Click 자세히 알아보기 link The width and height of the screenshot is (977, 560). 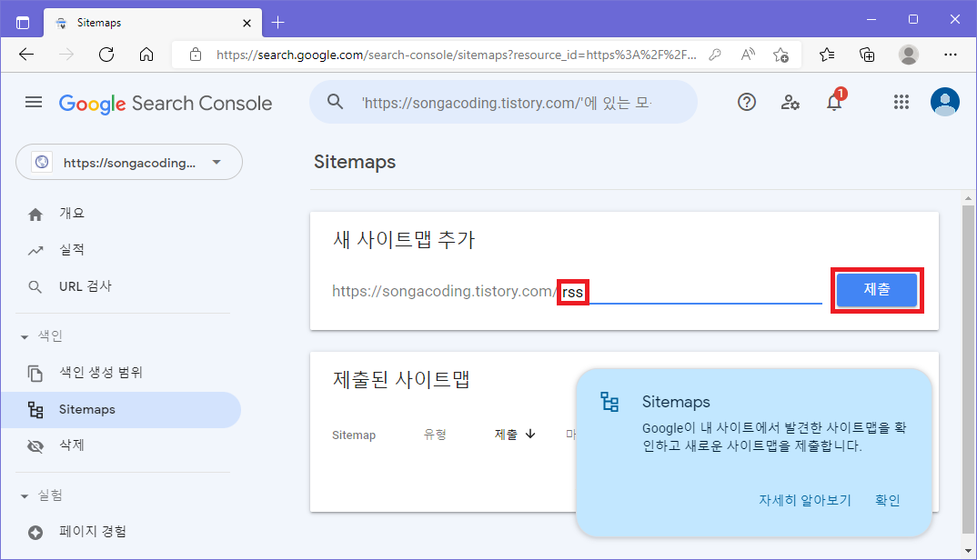pos(804,500)
